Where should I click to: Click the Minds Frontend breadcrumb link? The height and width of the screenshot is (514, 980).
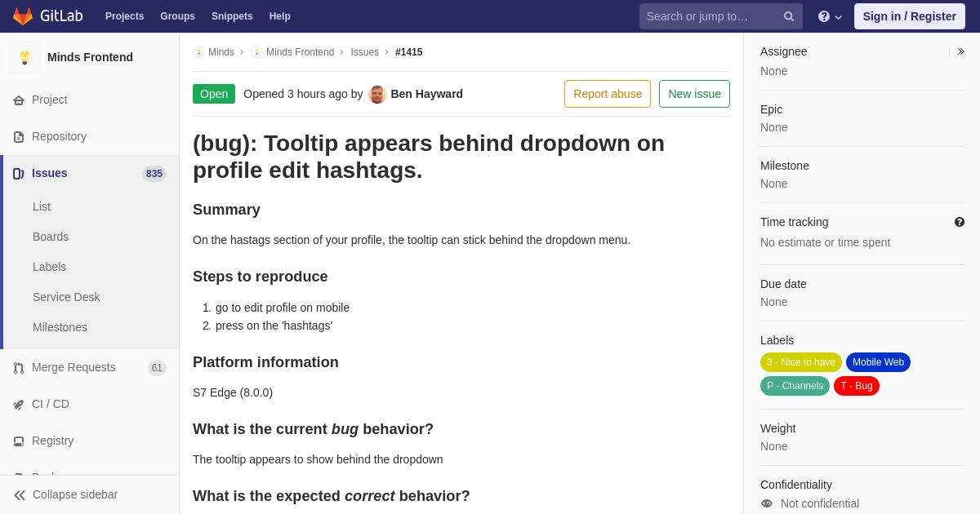(x=300, y=52)
